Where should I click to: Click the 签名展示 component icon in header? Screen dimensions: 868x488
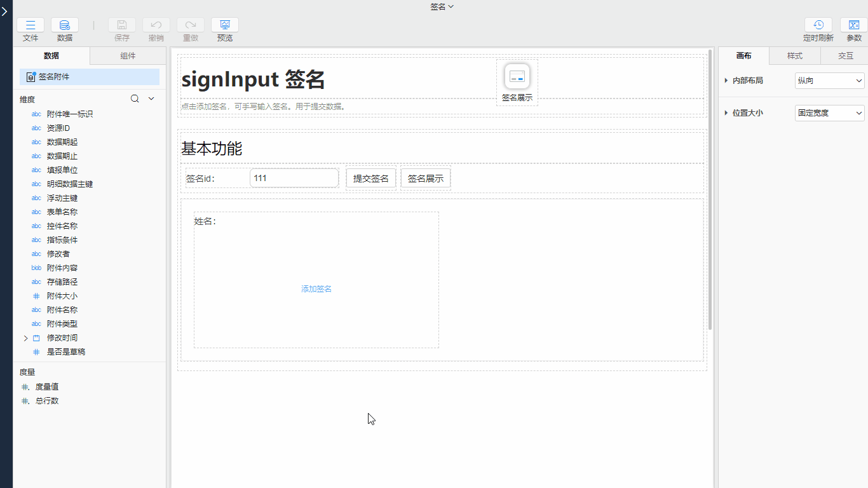(x=517, y=77)
